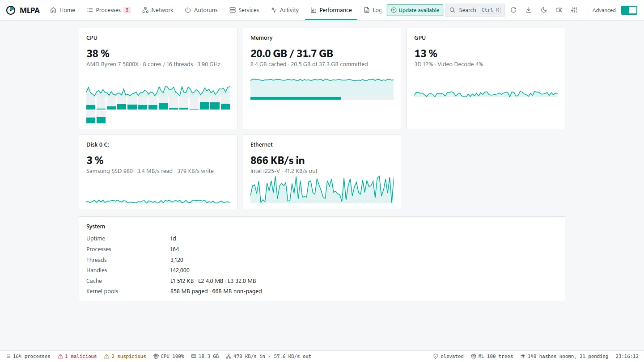Click "164 processes" in status bar
644x362 pixels.
click(x=28, y=357)
